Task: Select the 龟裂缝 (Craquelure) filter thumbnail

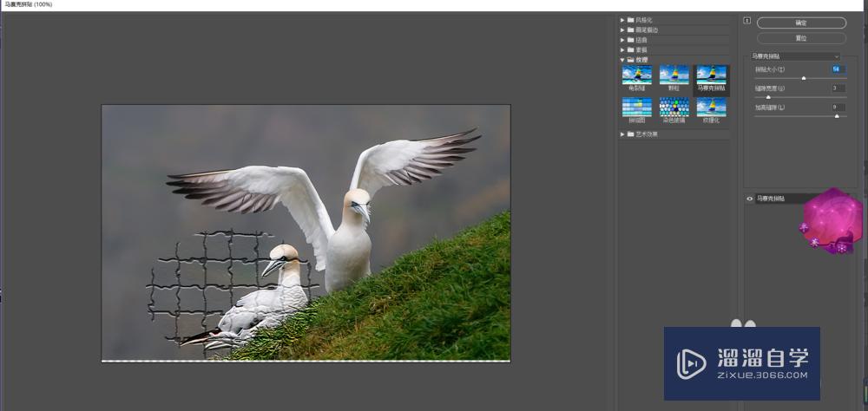Action: click(636, 75)
